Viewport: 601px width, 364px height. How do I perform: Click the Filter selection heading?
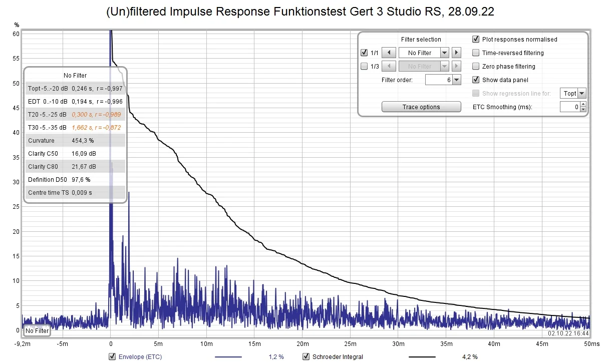[x=421, y=39]
